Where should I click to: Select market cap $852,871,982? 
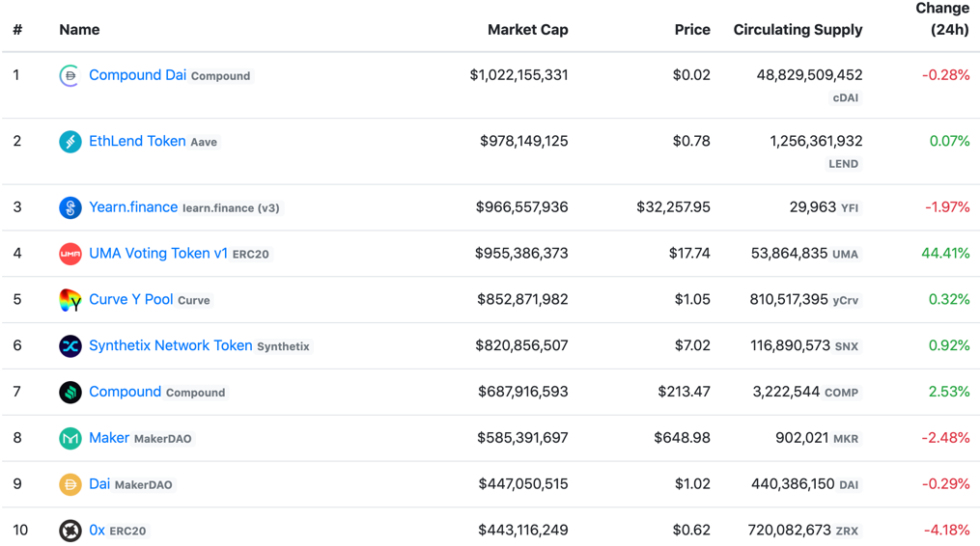522,300
